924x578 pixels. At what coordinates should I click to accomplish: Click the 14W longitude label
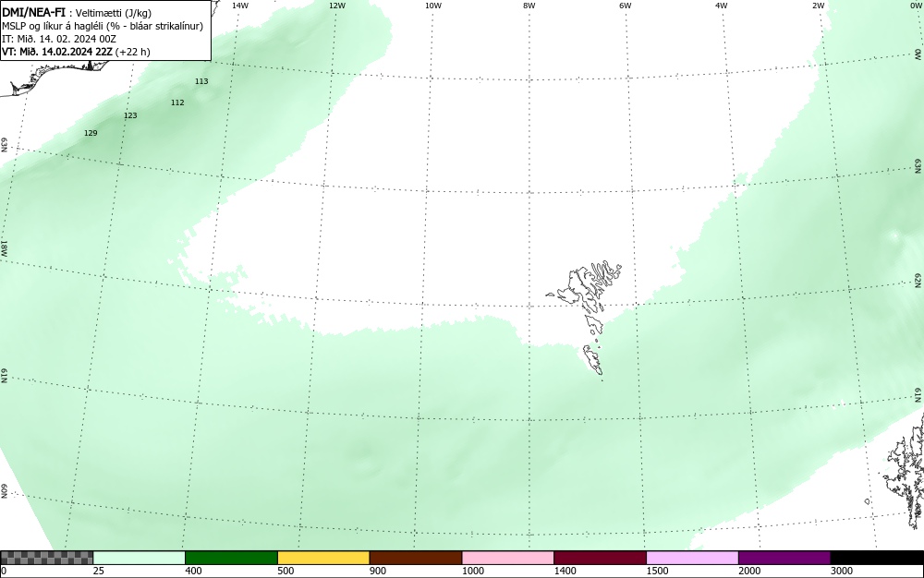click(240, 6)
